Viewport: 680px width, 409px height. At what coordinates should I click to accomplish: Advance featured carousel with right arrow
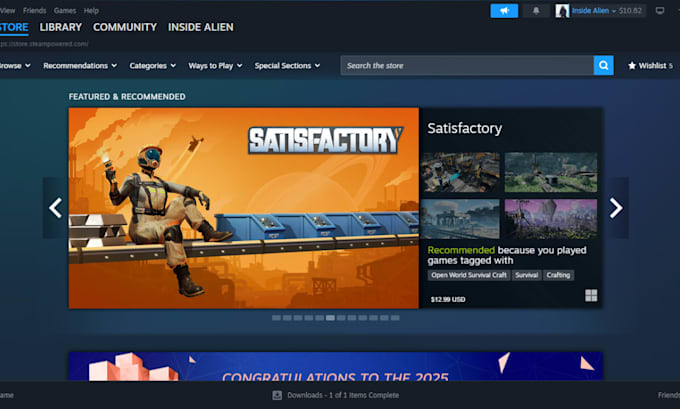[615, 208]
